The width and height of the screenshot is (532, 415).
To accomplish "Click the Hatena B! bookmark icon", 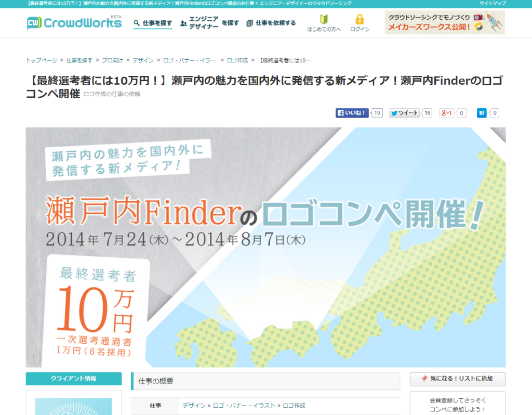I will tap(482, 113).
